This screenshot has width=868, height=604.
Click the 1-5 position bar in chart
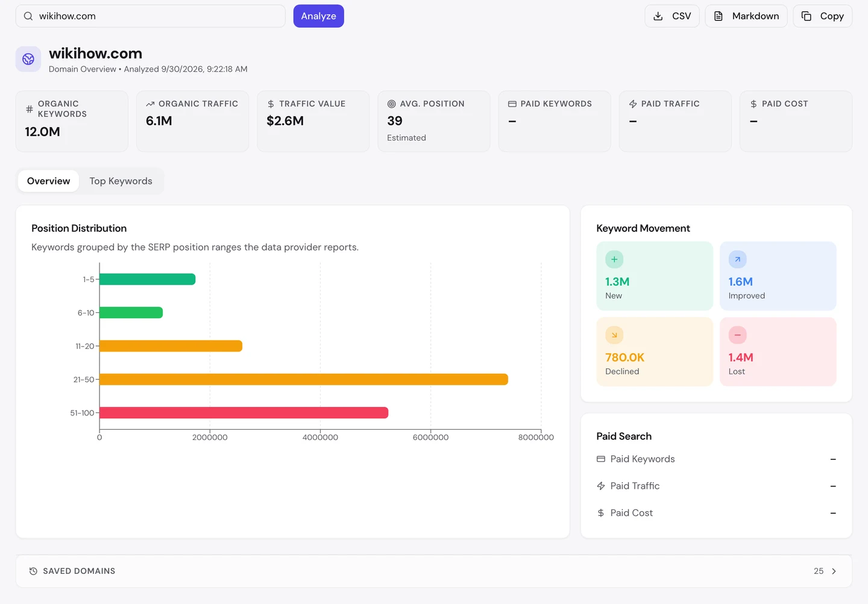148,279
